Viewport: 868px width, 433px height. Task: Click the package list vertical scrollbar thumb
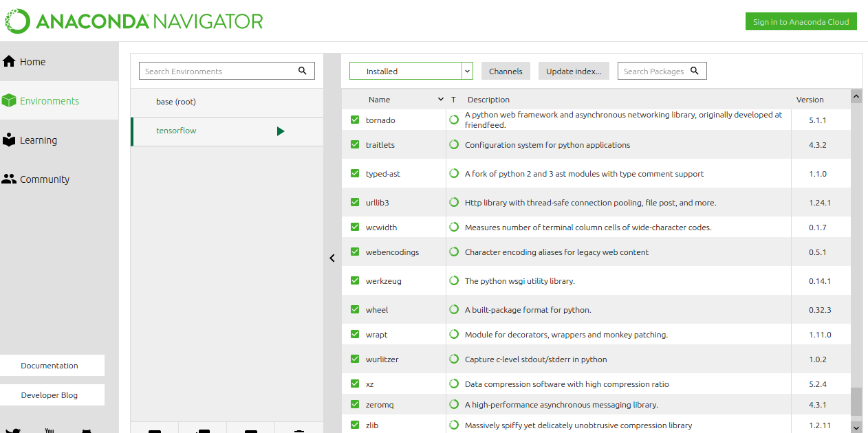pyautogui.click(x=856, y=401)
